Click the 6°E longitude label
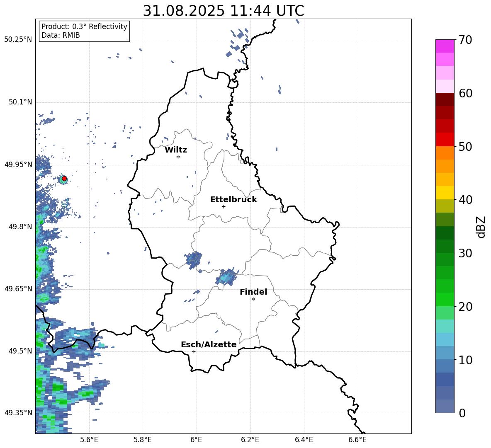This screenshot has height=448, width=491. (196, 440)
